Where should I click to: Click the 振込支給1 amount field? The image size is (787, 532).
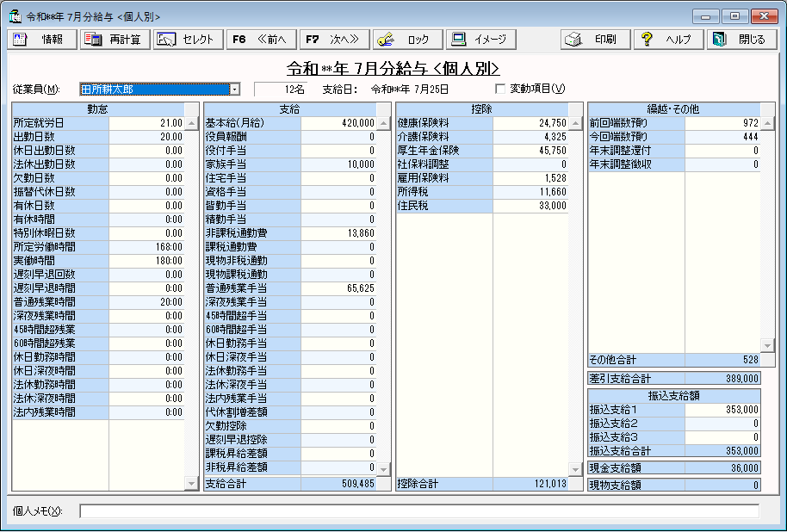click(722, 410)
